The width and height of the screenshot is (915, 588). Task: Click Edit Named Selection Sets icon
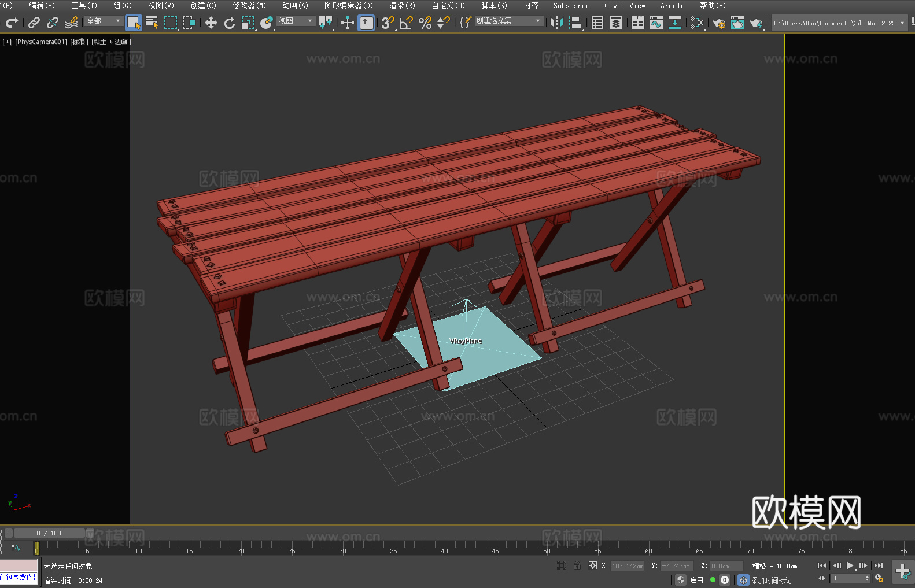pyautogui.click(x=465, y=23)
